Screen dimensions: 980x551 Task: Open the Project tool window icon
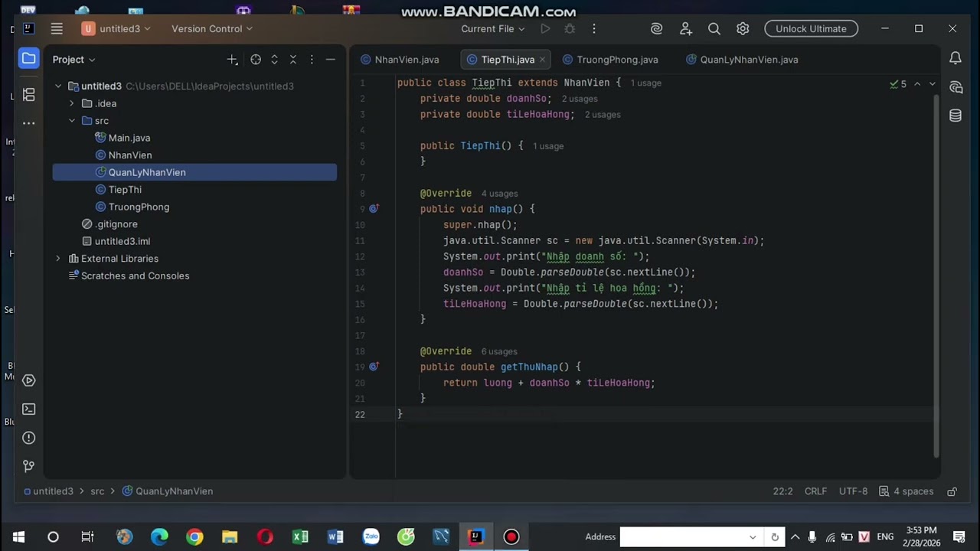pos(28,58)
